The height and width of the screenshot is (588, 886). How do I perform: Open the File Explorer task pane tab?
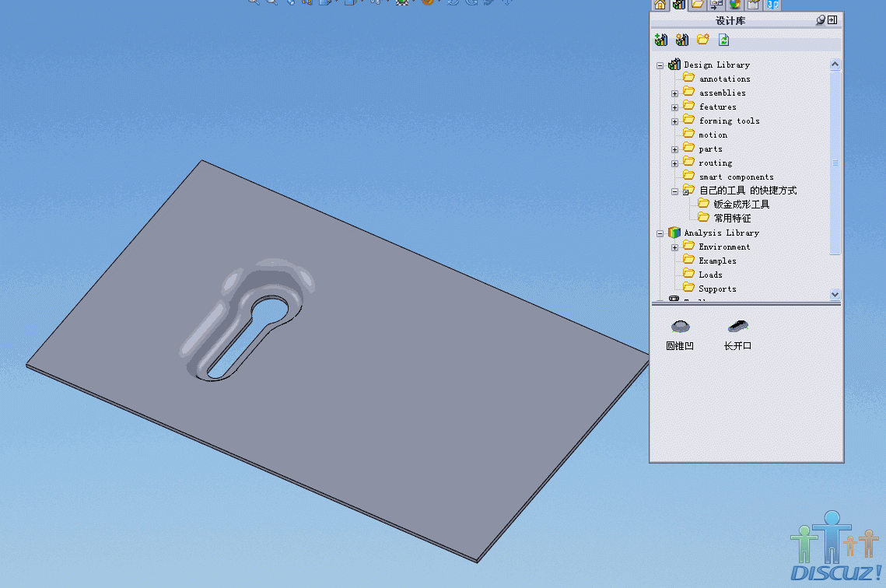698,5
